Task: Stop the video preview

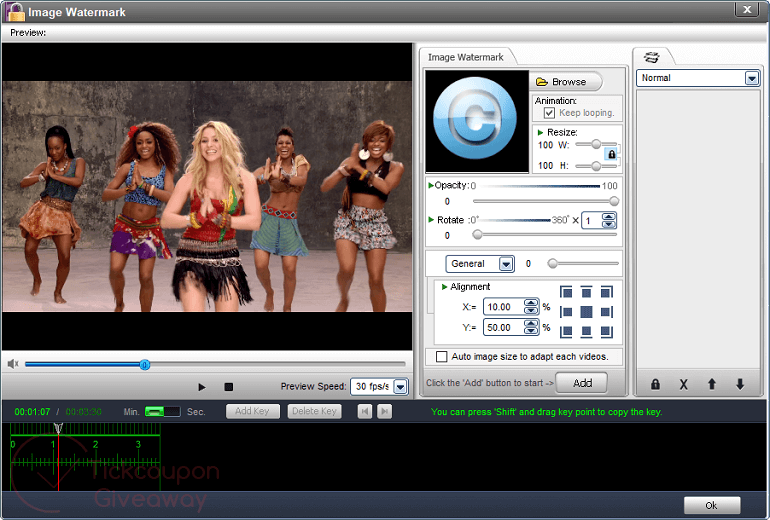Action: click(228, 387)
